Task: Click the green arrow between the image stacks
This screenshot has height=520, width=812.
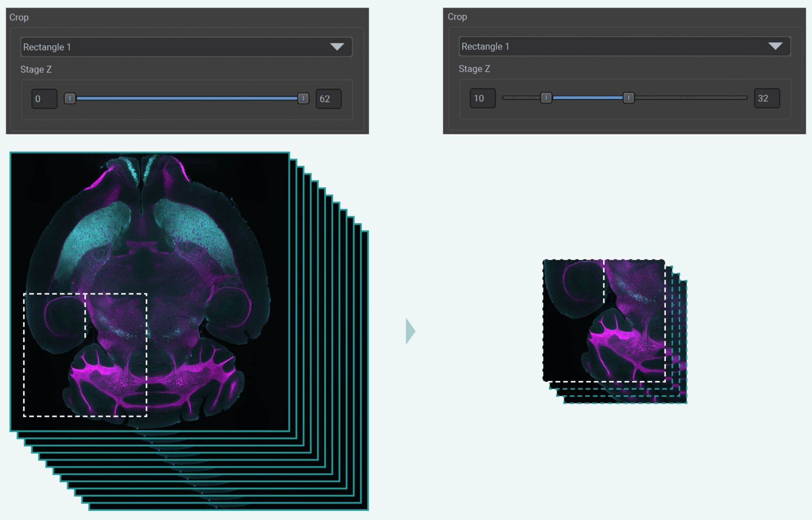Action: tap(409, 331)
